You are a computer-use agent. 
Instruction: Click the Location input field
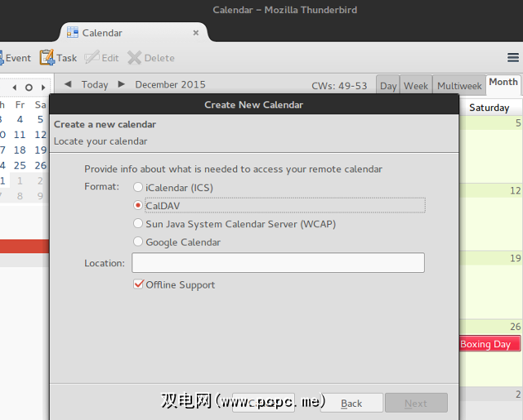[278, 262]
